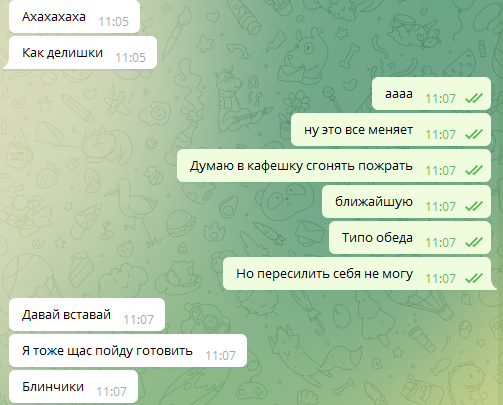Image resolution: width=503 pixels, height=405 pixels.
Task: Click the 11:05 timestamp on 'Как делишки'
Action: click(131, 58)
